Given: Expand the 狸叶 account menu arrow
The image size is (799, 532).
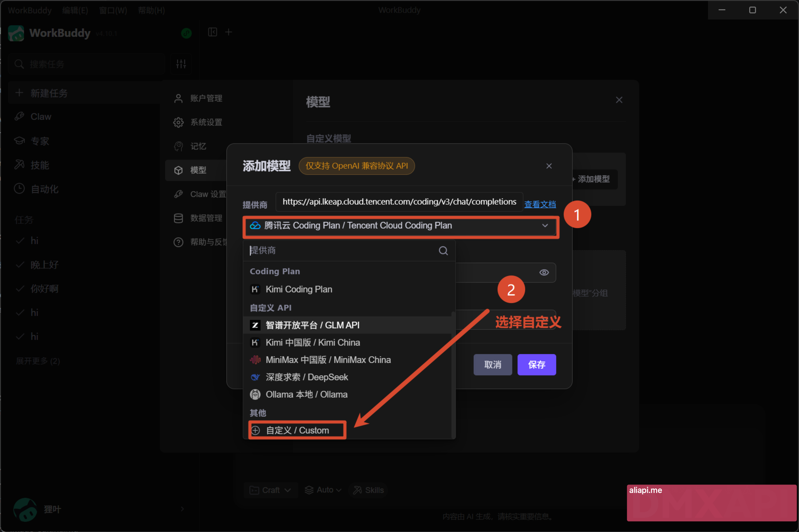Looking at the screenshot, I should click(x=182, y=509).
